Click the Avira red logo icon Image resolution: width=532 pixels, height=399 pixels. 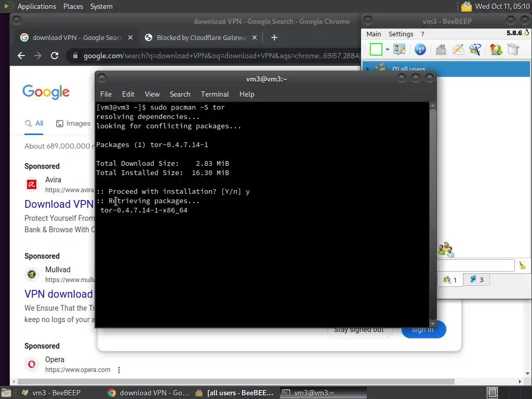point(32,184)
